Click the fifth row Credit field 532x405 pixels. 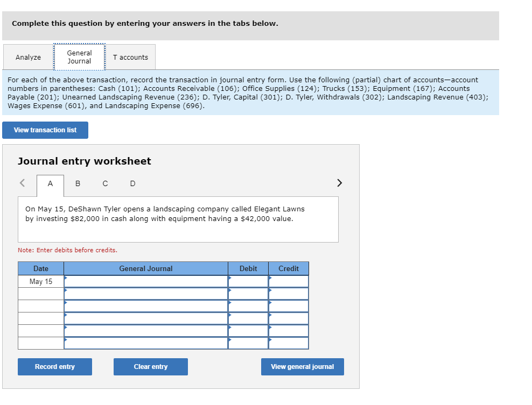[x=289, y=331]
